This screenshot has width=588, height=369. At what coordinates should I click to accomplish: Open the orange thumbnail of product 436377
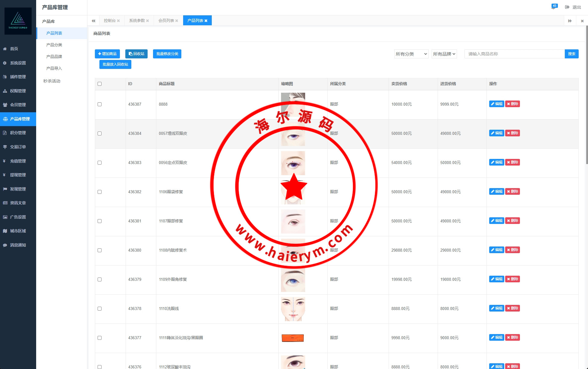293,338
